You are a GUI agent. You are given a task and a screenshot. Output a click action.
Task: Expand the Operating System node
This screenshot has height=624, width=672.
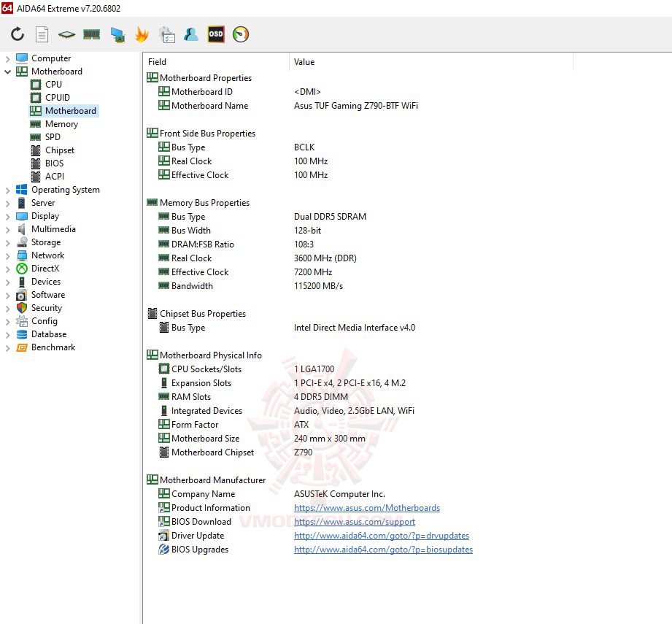tap(7, 190)
